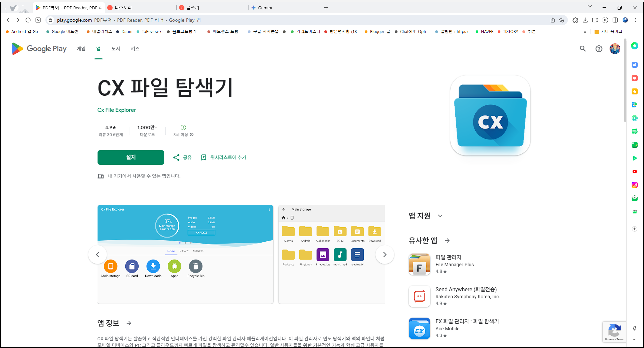Open the 앱 정보 arrow

coord(129,323)
